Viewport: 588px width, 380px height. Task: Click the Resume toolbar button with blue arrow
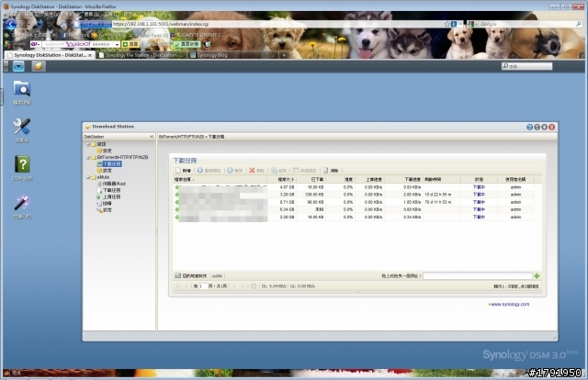coord(209,171)
